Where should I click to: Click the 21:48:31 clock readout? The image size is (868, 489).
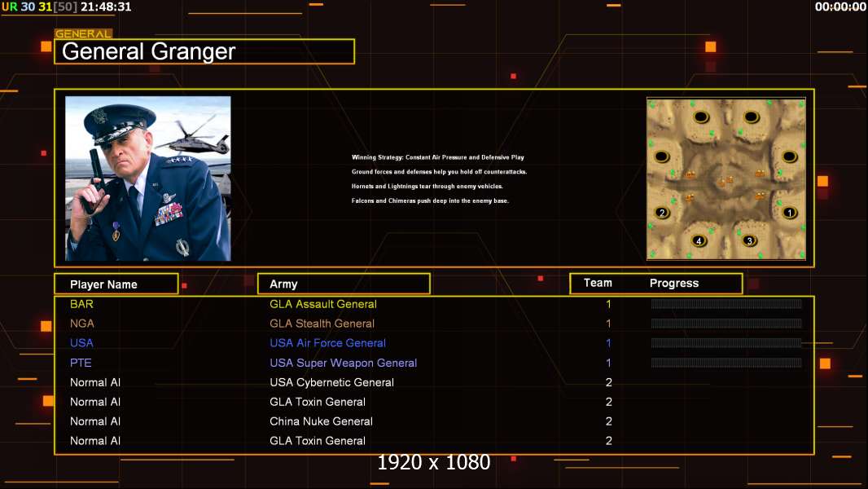106,7
